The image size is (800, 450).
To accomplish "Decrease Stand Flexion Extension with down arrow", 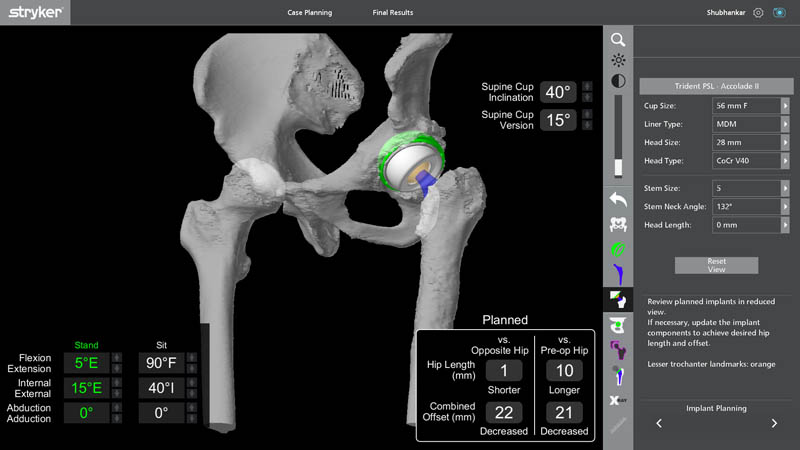I will [x=117, y=368].
